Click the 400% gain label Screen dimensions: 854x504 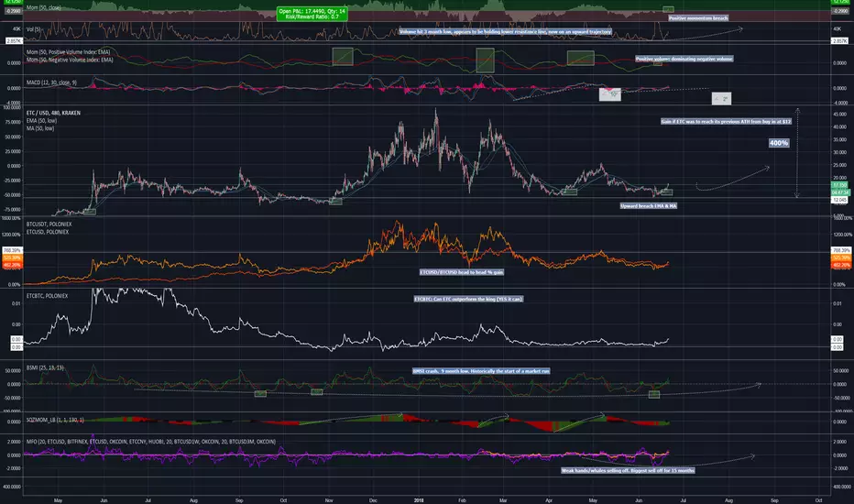point(779,143)
